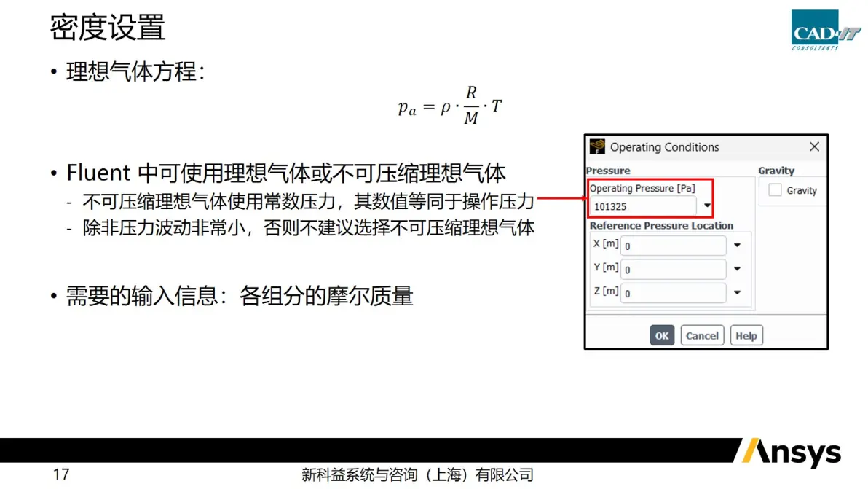This screenshot has height=489, width=868.
Task: Click the ideal gas equation formula
Action: tap(450, 105)
